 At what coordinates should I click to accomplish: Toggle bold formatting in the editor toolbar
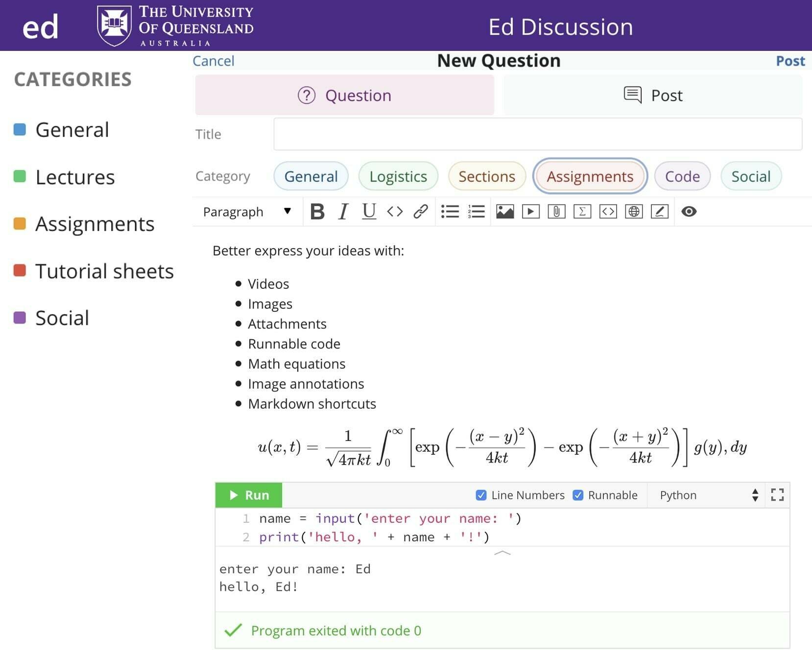[317, 212]
